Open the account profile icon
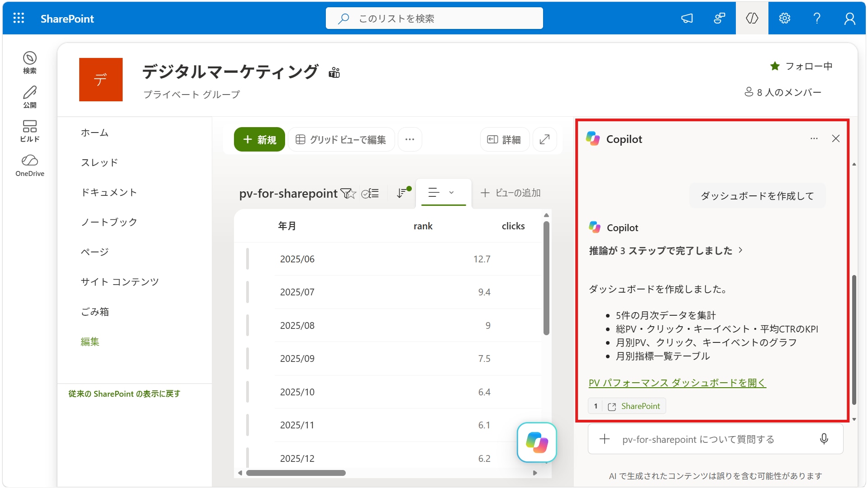868x489 pixels. pyautogui.click(x=849, y=18)
